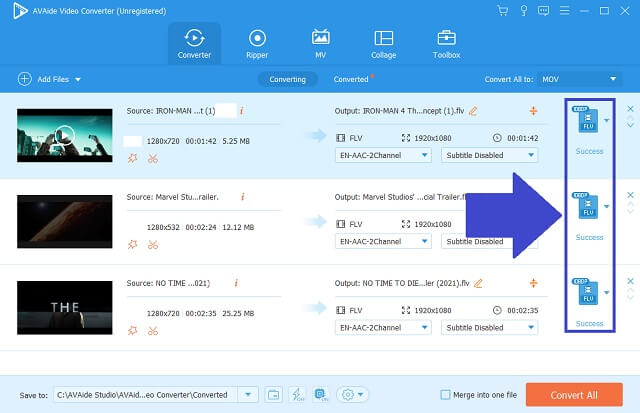The width and height of the screenshot is (640, 413).
Task: Open NO TIME audio track EN-AAC-2Channel dropdown
Action: [x=383, y=327]
